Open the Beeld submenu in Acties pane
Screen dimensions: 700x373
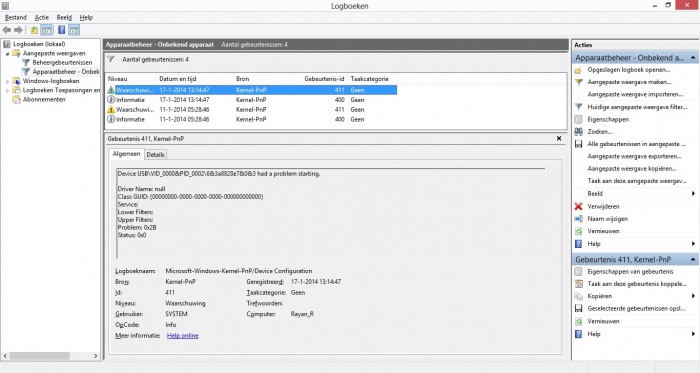tap(693, 194)
